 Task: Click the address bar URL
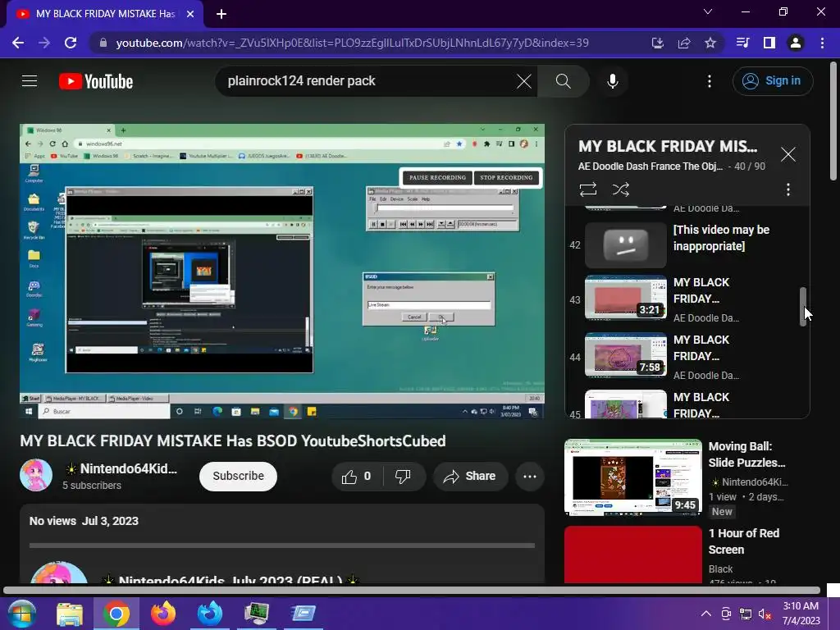click(x=352, y=43)
